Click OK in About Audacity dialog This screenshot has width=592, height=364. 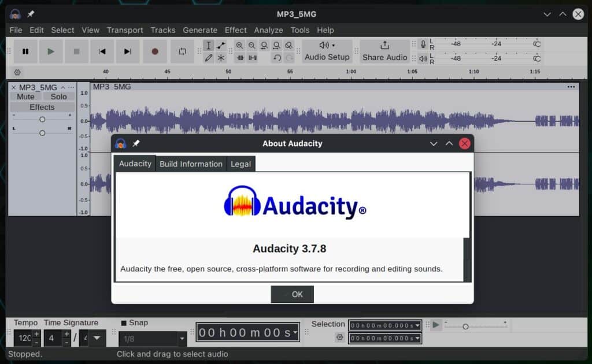click(x=292, y=294)
